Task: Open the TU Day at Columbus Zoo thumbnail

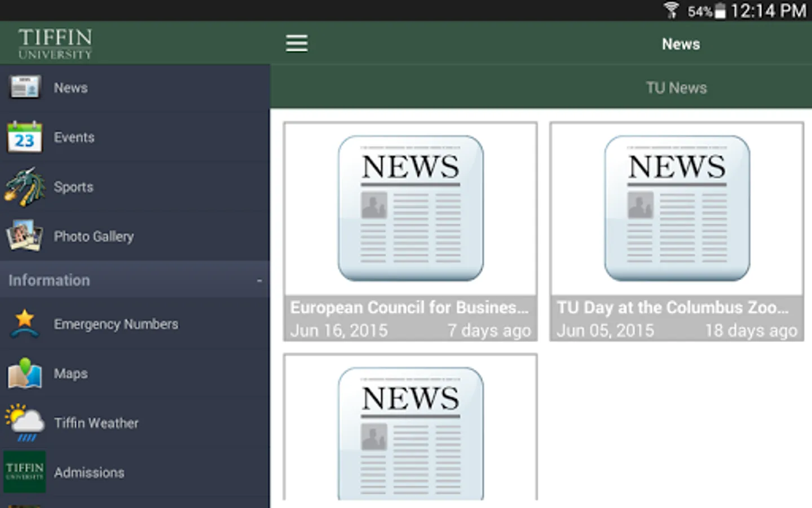Action: pyautogui.click(x=677, y=208)
